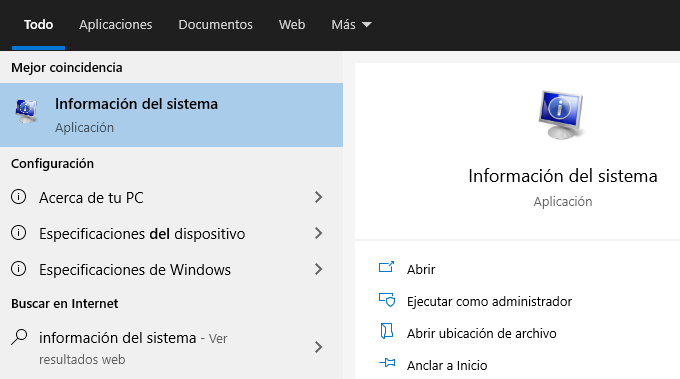Click the magnifier icon of the web search result
Viewport: 680px width, 379px height.
19,337
